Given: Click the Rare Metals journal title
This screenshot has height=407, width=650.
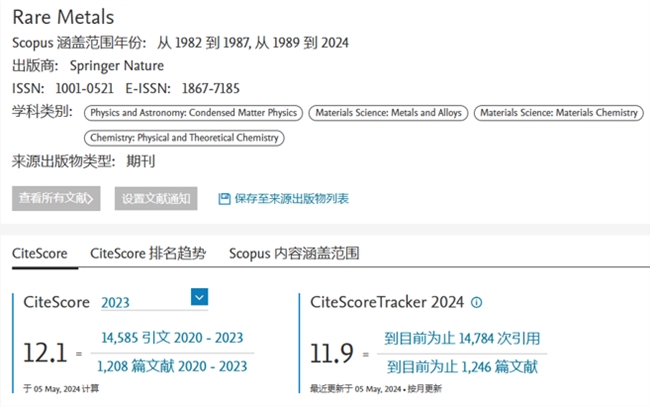Looking at the screenshot, I should [x=63, y=18].
